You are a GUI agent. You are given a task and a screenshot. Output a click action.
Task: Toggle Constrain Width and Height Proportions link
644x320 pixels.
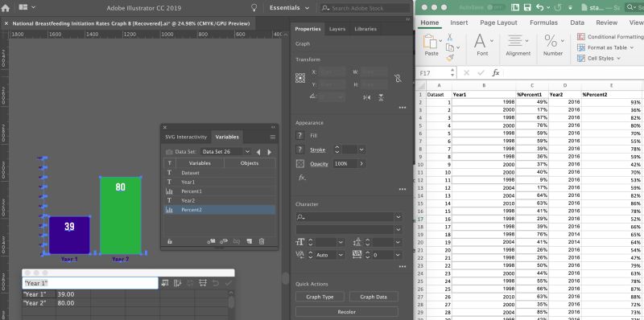point(398,78)
